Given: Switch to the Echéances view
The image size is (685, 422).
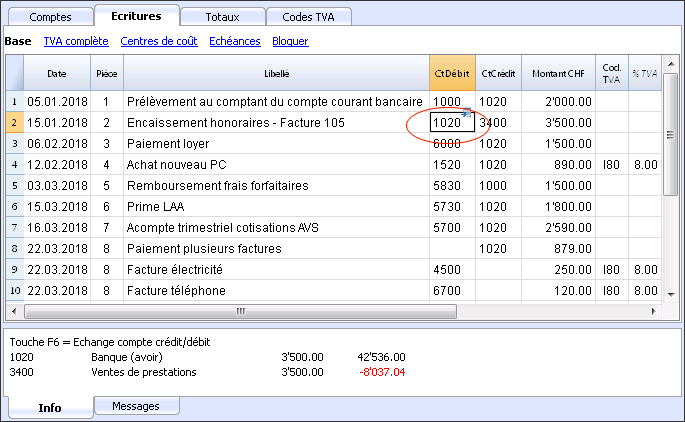Looking at the screenshot, I should (x=234, y=41).
